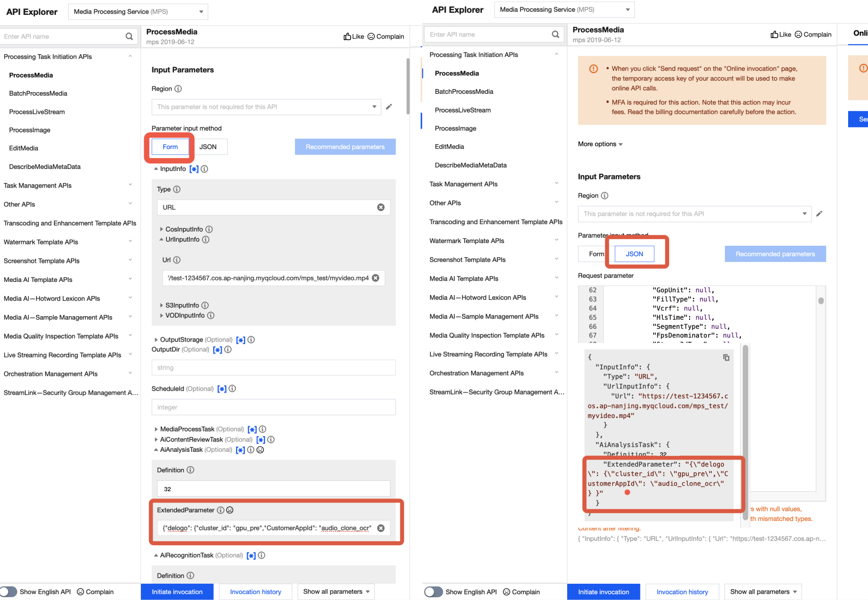This screenshot has width=868, height=600.
Task: Toggle the left Show English API switch
Action: (x=9, y=592)
